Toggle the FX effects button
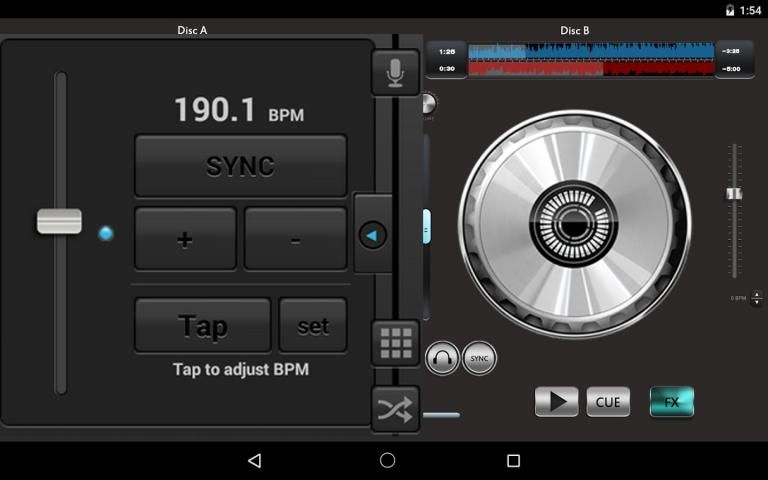Screen dimensions: 768x480 pyautogui.click(x=671, y=402)
